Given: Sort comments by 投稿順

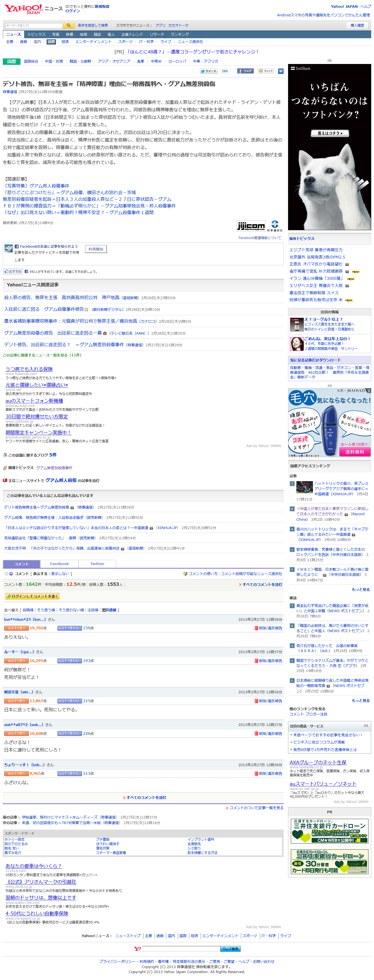Looking at the screenshot, I should 28,610.
